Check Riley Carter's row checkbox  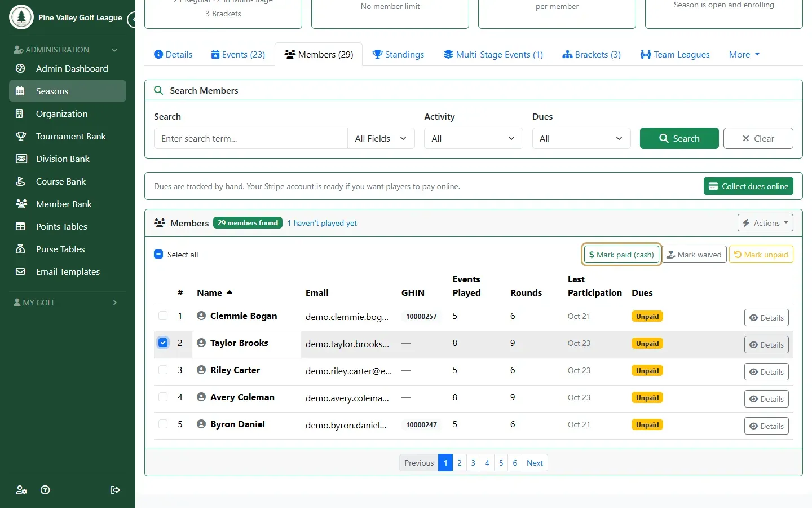click(163, 370)
